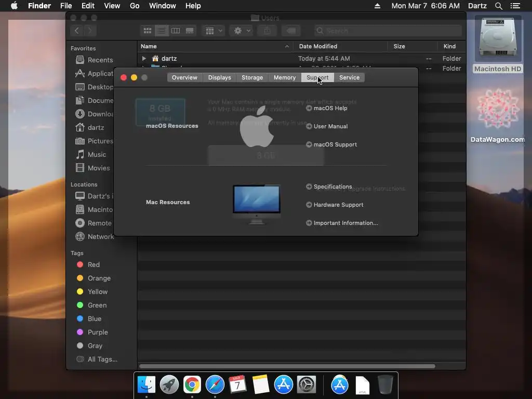
Task: Switch to the Service tab
Action: tap(349, 77)
